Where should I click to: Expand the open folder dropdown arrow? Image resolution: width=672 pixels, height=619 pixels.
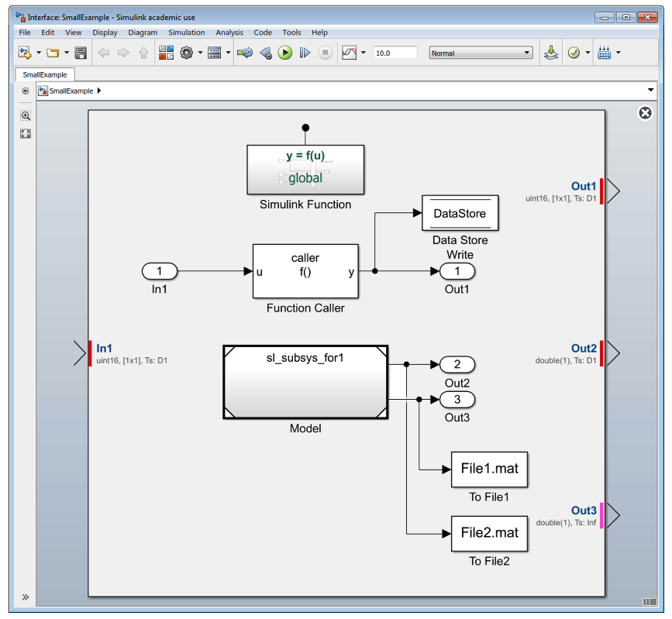click(x=67, y=53)
